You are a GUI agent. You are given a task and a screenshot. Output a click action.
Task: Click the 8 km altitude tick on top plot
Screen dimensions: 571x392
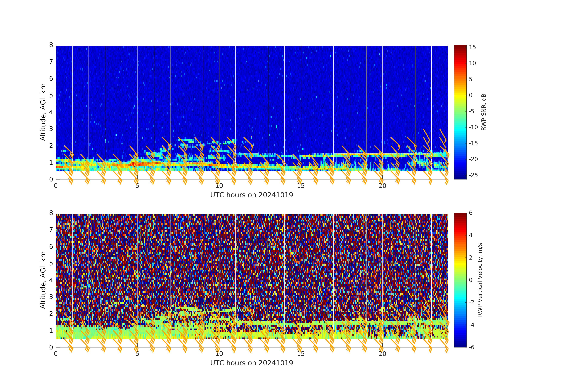(51, 45)
